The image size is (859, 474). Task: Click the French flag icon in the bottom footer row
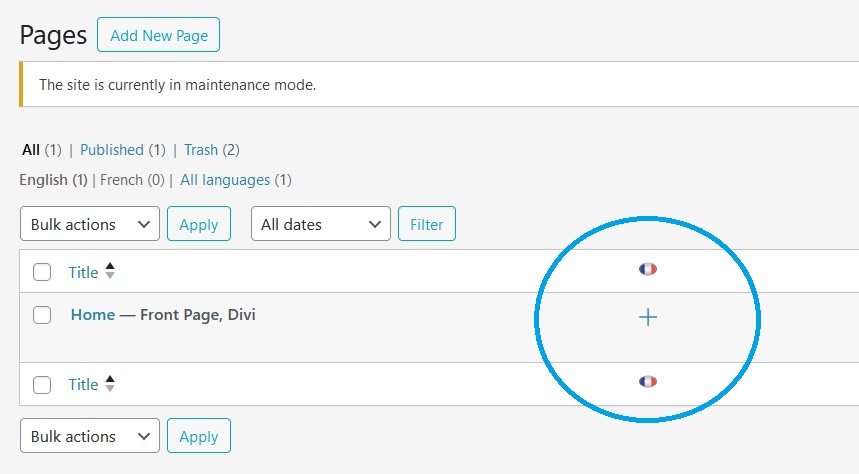coord(648,381)
